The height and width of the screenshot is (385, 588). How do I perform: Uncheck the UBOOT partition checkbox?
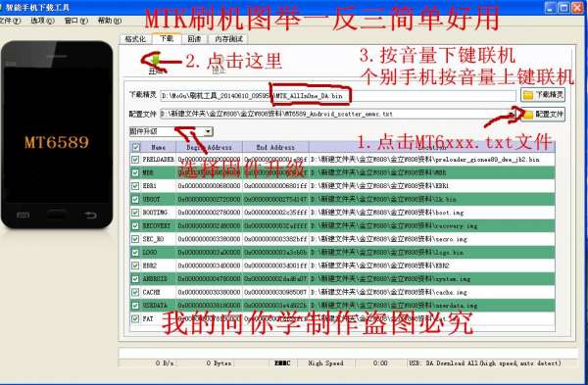coord(135,199)
